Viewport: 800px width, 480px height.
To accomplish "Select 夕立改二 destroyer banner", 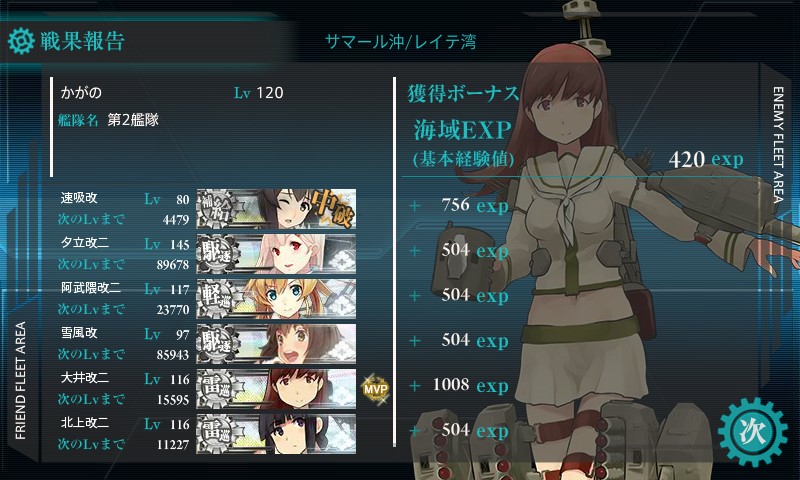I will point(276,254).
